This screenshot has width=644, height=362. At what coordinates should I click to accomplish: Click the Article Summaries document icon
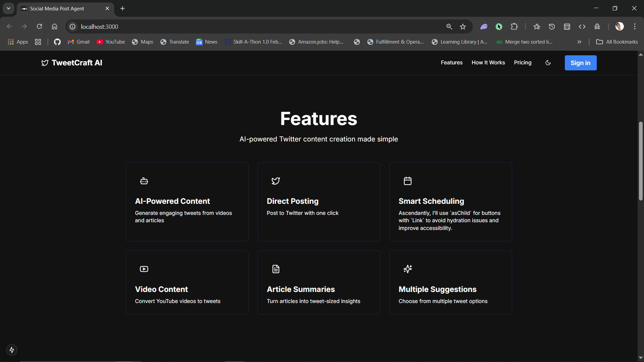click(276, 269)
